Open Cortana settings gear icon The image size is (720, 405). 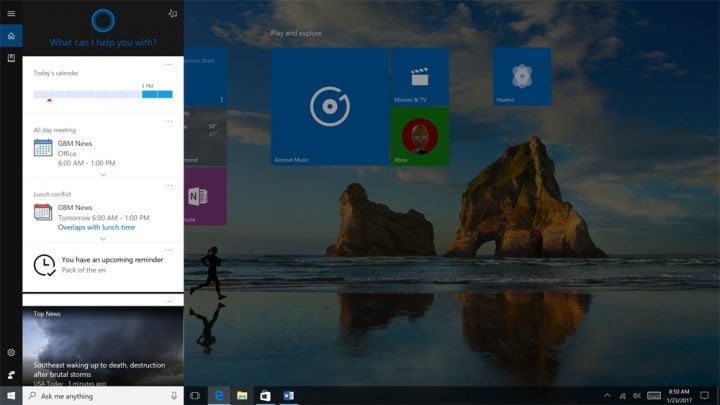[x=11, y=353]
